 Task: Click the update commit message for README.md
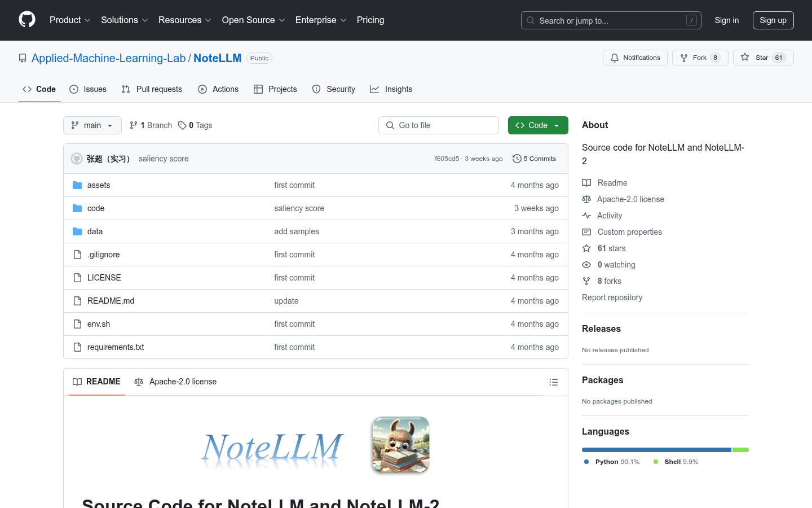coord(286,301)
